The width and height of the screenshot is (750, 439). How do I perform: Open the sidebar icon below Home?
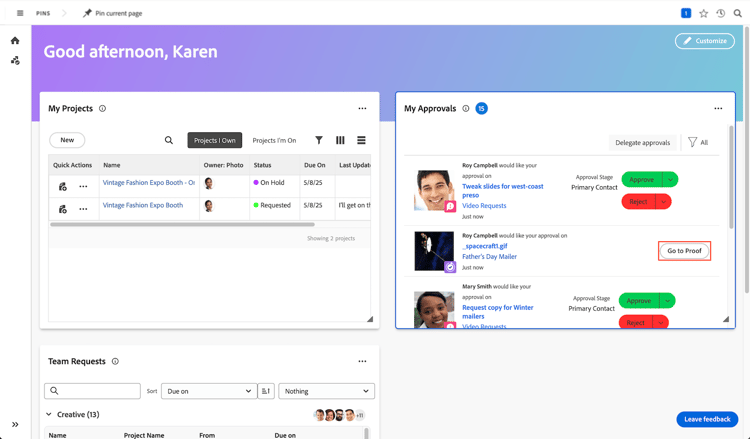[x=15, y=61]
